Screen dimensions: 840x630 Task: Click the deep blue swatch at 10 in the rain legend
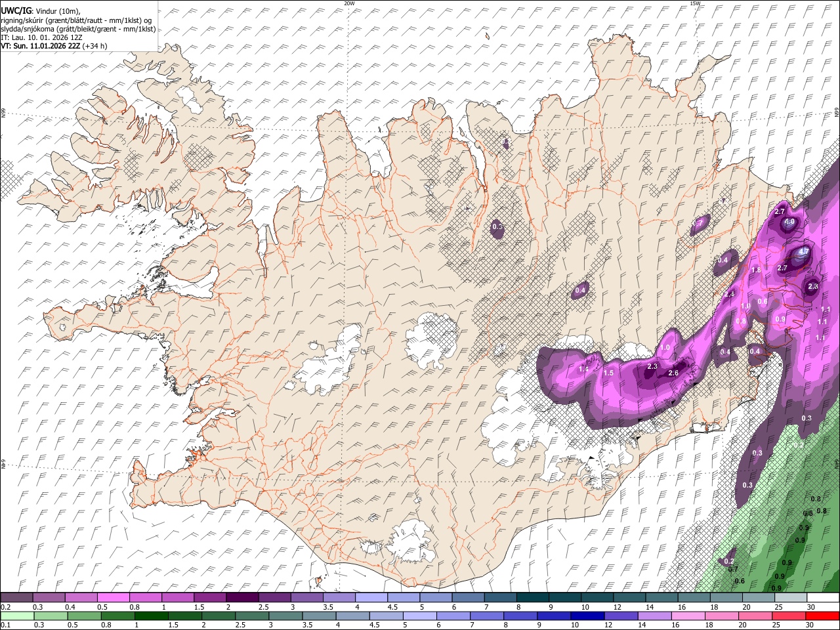tap(587, 616)
